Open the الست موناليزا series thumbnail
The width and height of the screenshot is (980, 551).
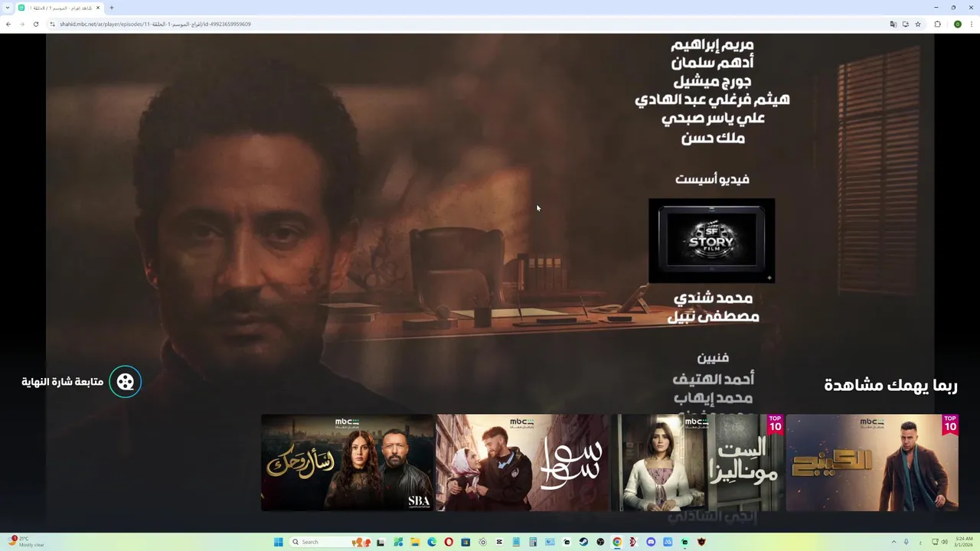point(697,462)
